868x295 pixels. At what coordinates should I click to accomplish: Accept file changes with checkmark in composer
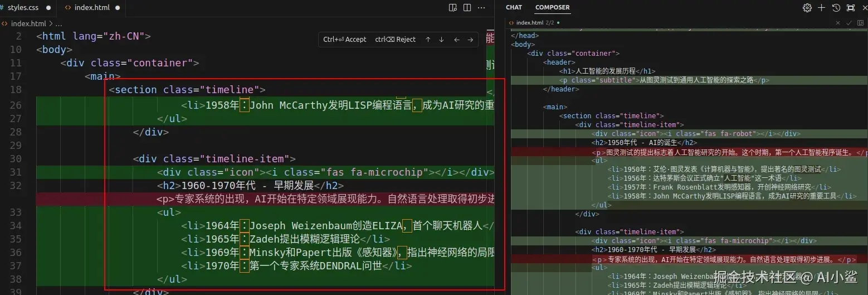pyautogui.click(x=849, y=23)
